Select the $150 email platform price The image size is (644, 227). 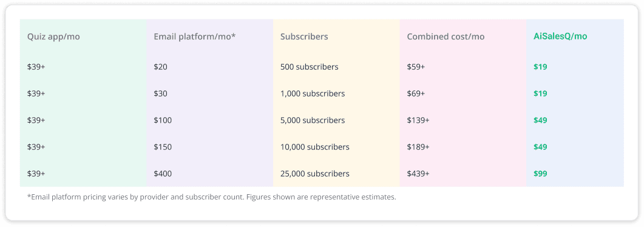[163, 147]
